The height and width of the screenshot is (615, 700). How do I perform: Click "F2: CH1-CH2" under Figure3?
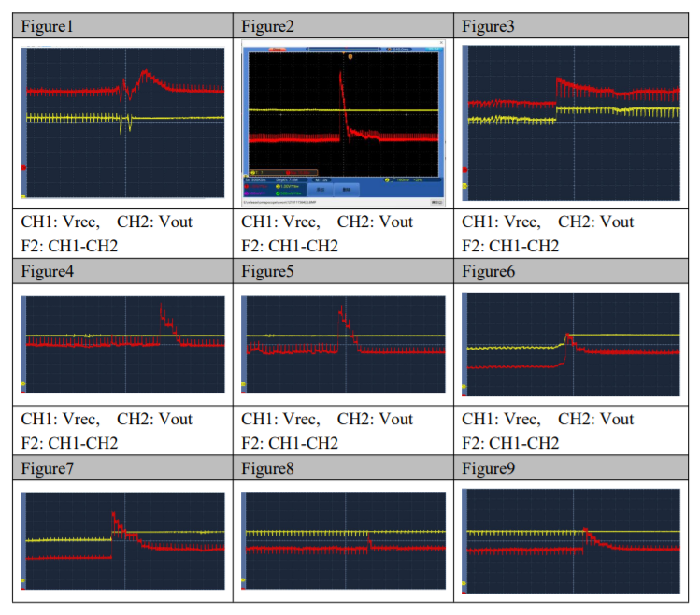coord(510,246)
